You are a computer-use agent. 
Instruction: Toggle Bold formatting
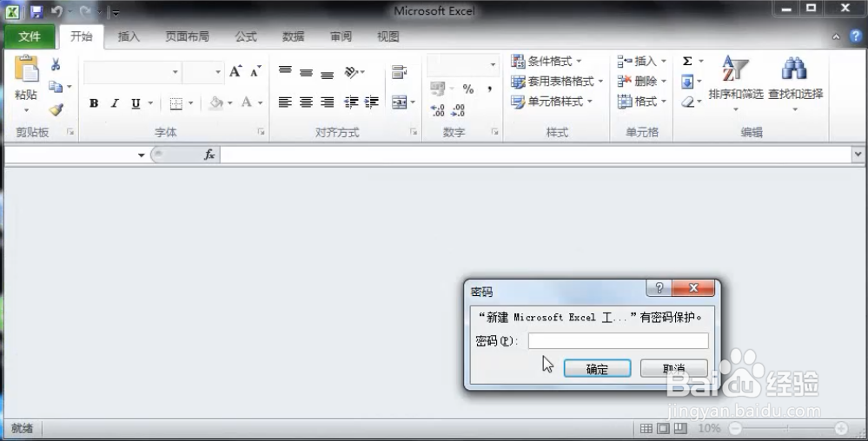[x=94, y=103]
